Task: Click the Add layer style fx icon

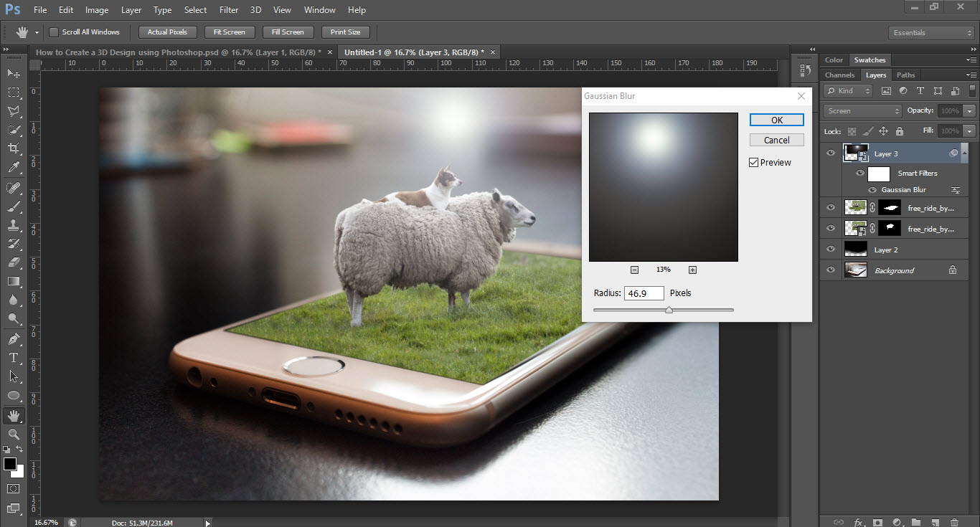Action: (859, 522)
